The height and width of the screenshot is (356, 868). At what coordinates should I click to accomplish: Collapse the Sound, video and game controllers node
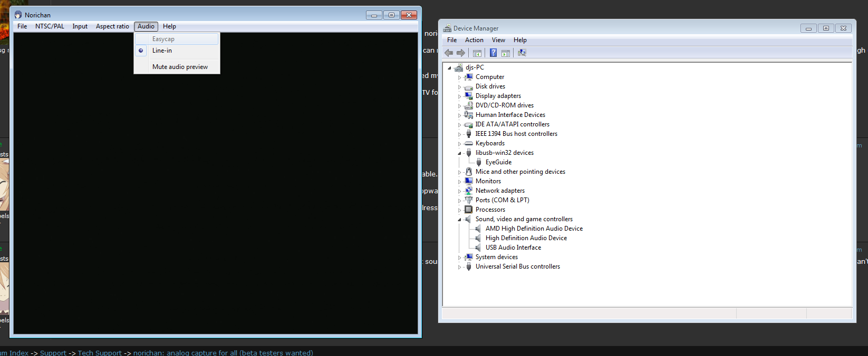click(x=459, y=220)
